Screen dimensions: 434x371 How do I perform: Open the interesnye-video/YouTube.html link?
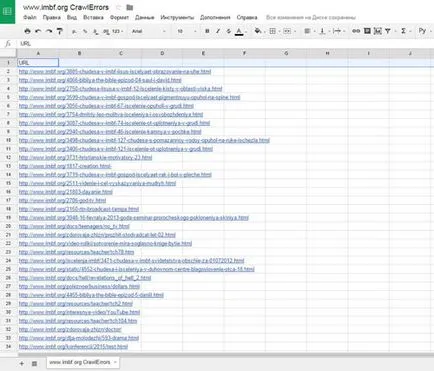coord(79,312)
